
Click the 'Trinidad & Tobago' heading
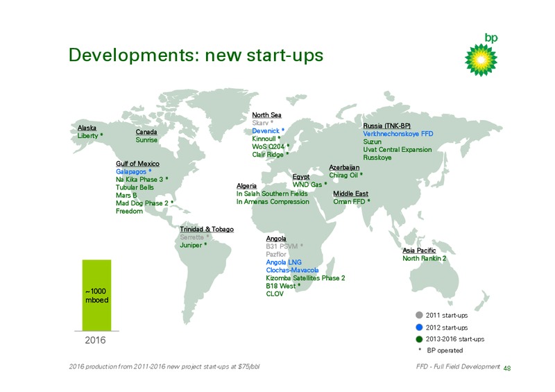207,229
